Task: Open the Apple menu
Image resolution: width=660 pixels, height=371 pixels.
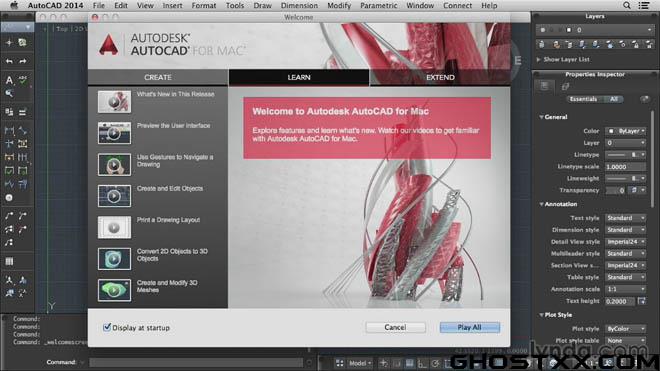Action: click(x=14, y=5)
